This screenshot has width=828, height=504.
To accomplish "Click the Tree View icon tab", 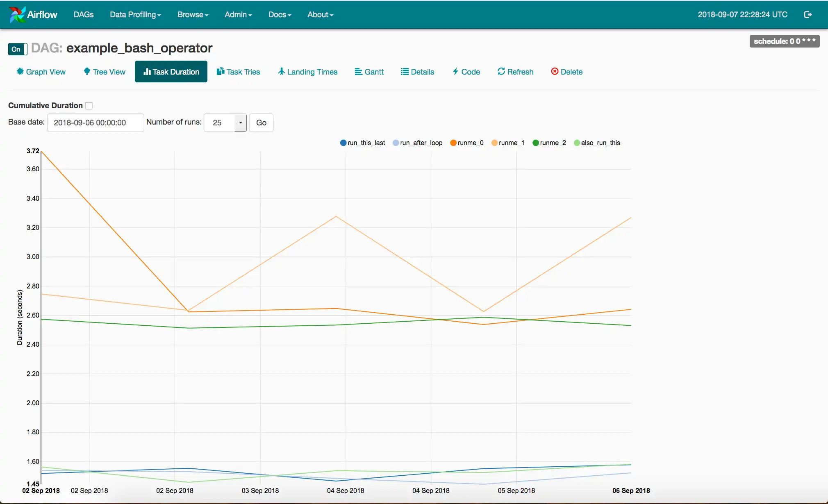I will (103, 72).
